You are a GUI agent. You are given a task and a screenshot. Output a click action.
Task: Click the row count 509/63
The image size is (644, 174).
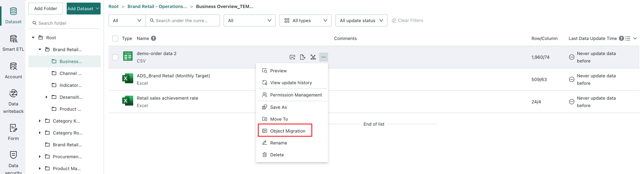[x=539, y=80]
